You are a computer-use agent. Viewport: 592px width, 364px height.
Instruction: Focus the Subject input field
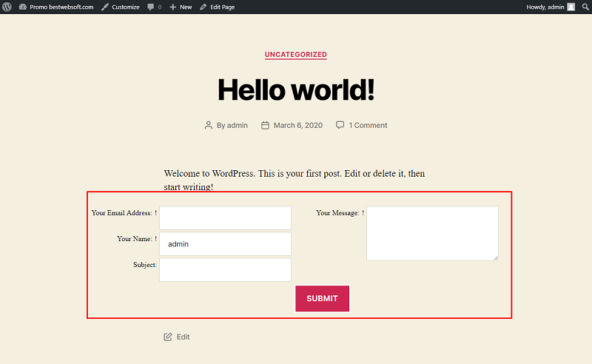point(226,269)
